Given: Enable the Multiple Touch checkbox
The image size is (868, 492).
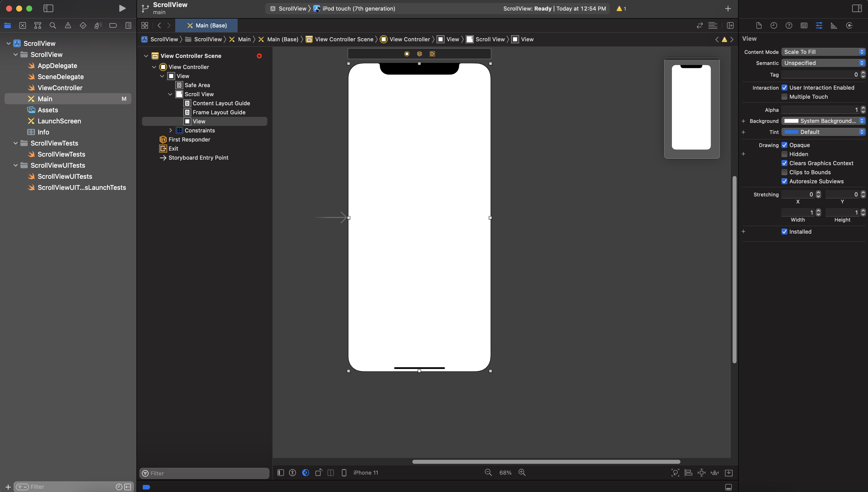Looking at the screenshot, I should (x=784, y=97).
